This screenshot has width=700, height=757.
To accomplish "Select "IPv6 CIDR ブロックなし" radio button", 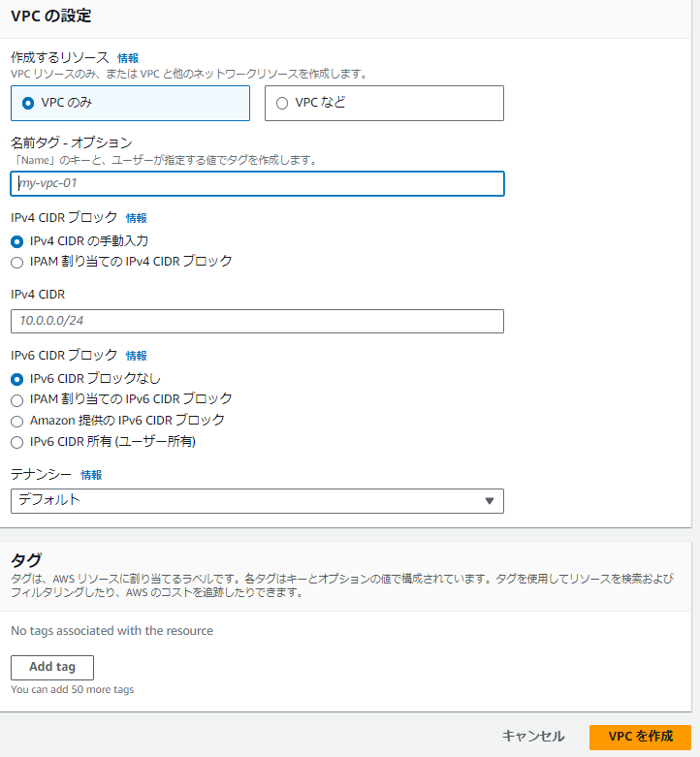I will 16,379.
